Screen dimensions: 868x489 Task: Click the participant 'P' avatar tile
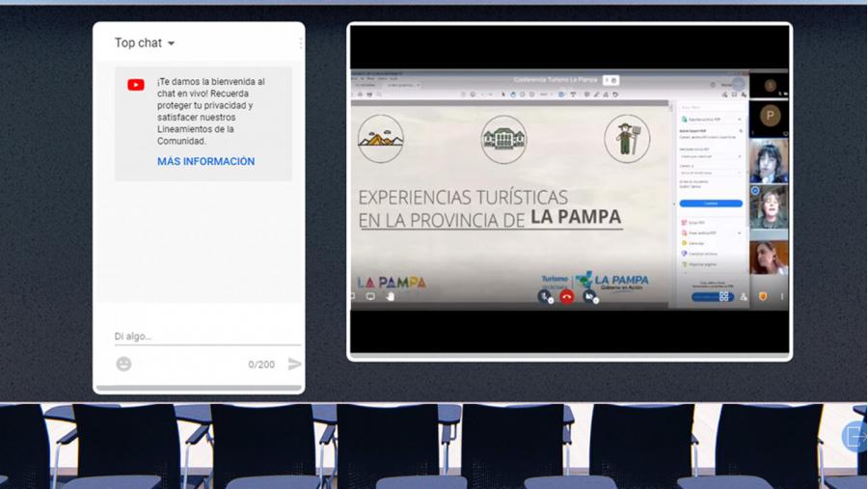[770, 117]
